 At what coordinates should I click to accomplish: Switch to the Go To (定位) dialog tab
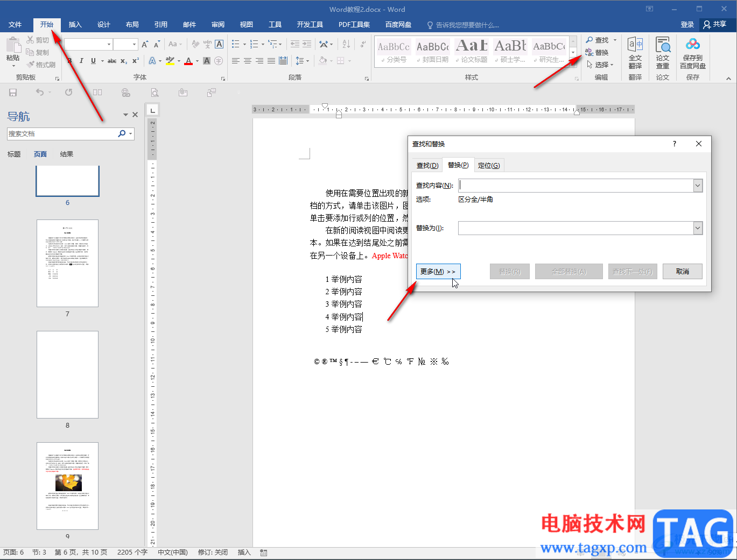tap(489, 165)
